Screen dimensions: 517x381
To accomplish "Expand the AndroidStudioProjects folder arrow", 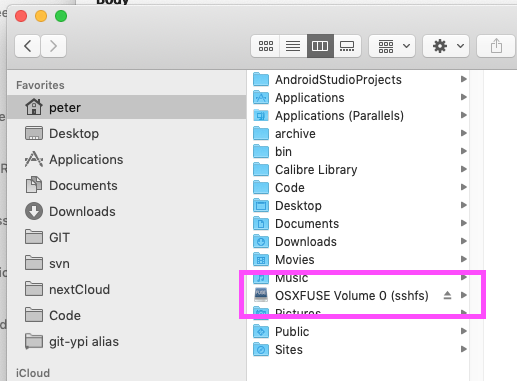I will click(463, 79).
